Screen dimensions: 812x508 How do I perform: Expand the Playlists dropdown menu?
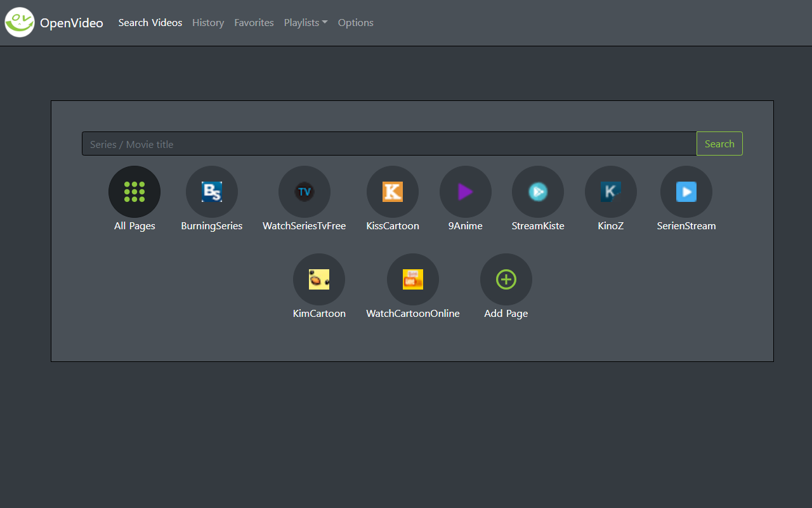306,23
